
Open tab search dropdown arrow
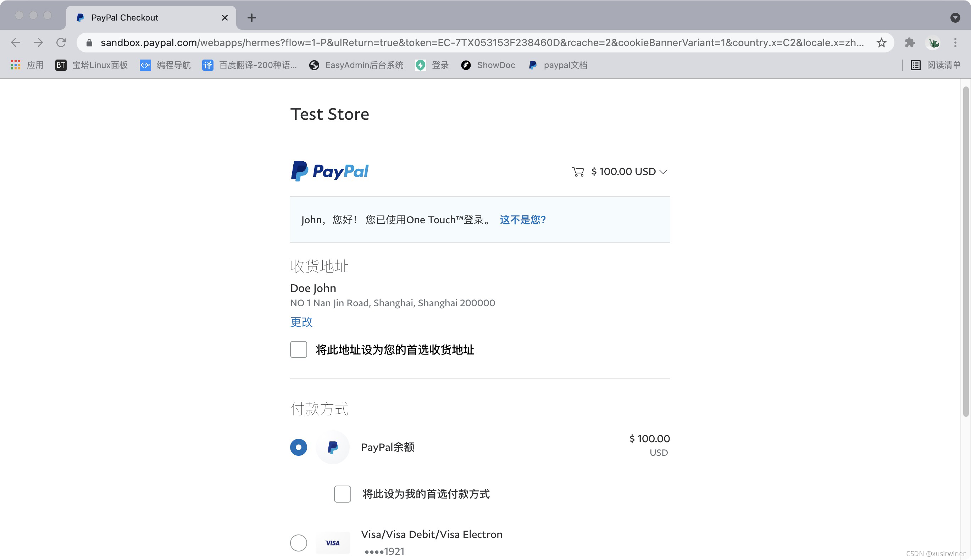(955, 18)
